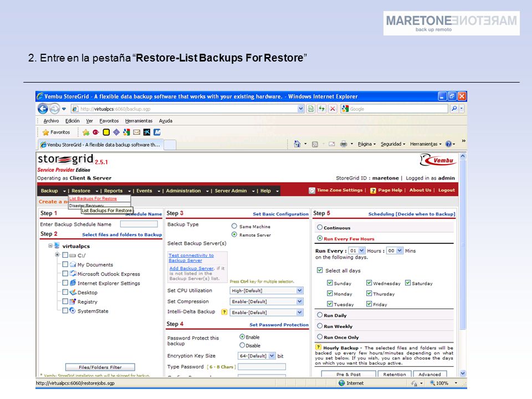Click the blue M favorites bar icon

point(157,132)
